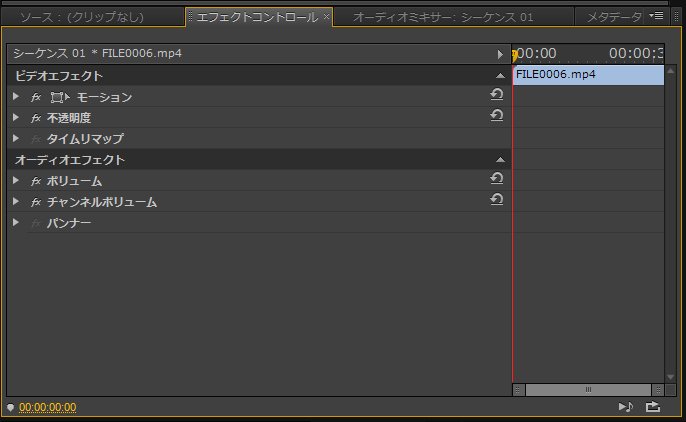Click the vertical scrollbar up arrow
The height and width of the screenshot is (422, 686).
point(670,70)
